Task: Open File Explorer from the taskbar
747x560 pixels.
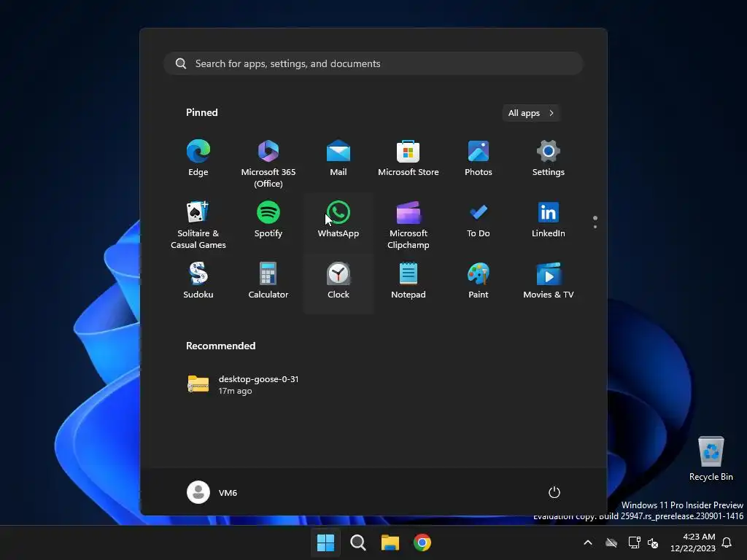Action: 390,542
